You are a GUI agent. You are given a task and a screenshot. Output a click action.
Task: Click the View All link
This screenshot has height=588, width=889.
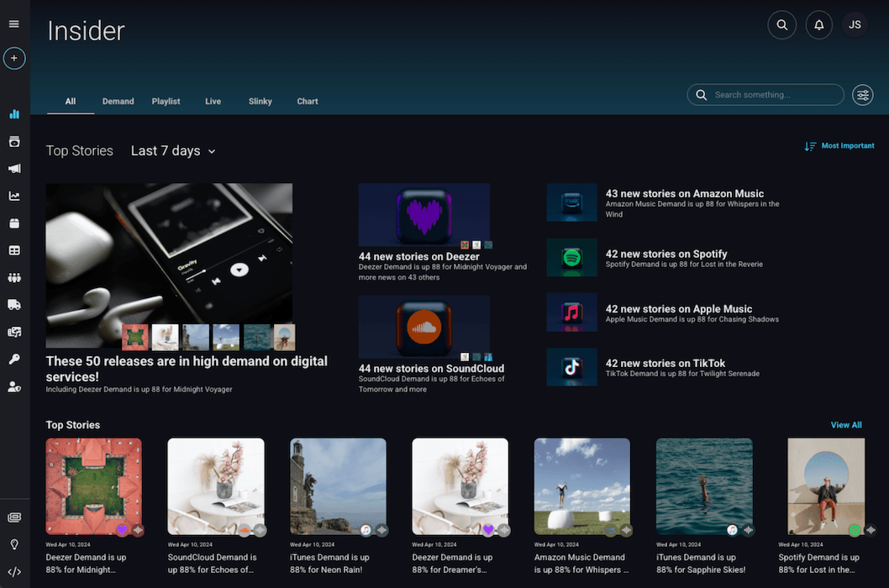coord(846,425)
